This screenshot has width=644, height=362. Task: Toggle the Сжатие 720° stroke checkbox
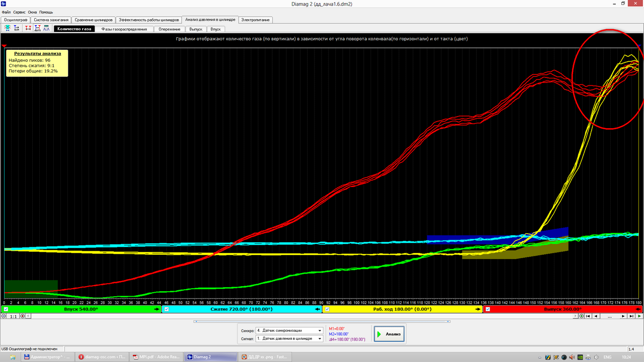[x=167, y=309]
